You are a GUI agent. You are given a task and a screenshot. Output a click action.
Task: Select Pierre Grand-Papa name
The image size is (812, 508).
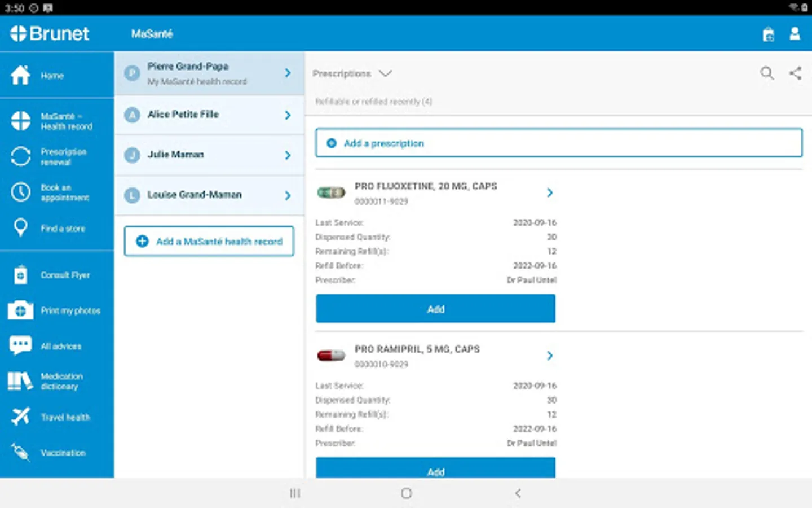point(188,66)
